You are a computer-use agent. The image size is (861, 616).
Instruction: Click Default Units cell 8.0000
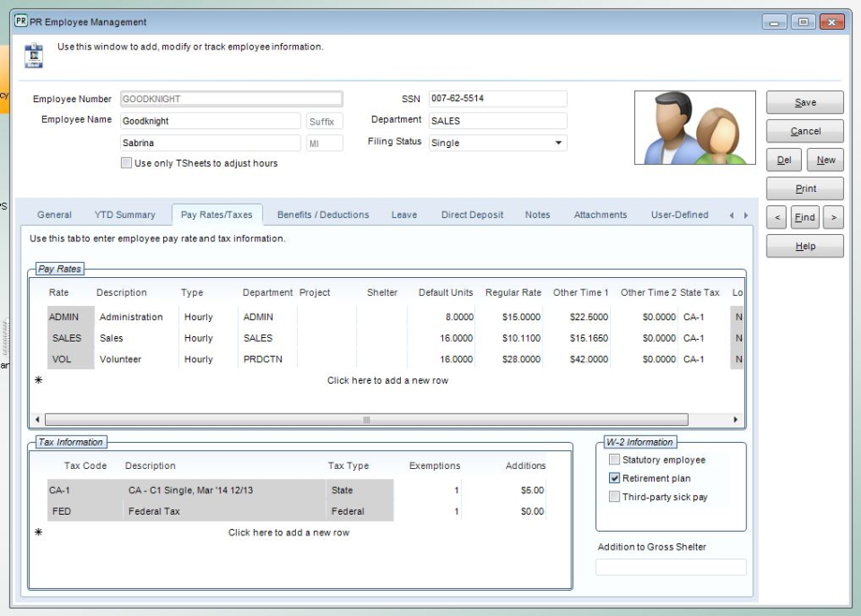click(441, 317)
